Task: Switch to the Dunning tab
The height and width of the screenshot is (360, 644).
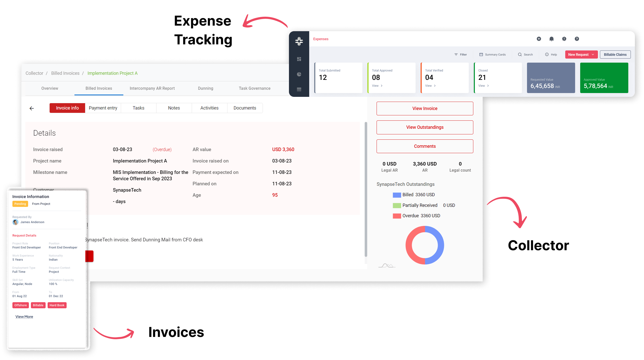Action: (x=205, y=88)
